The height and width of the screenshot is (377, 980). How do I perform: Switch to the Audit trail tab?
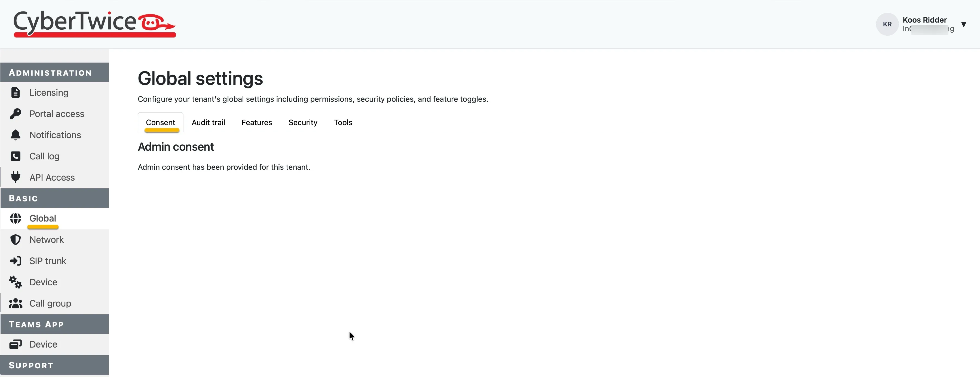(x=209, y=122)
